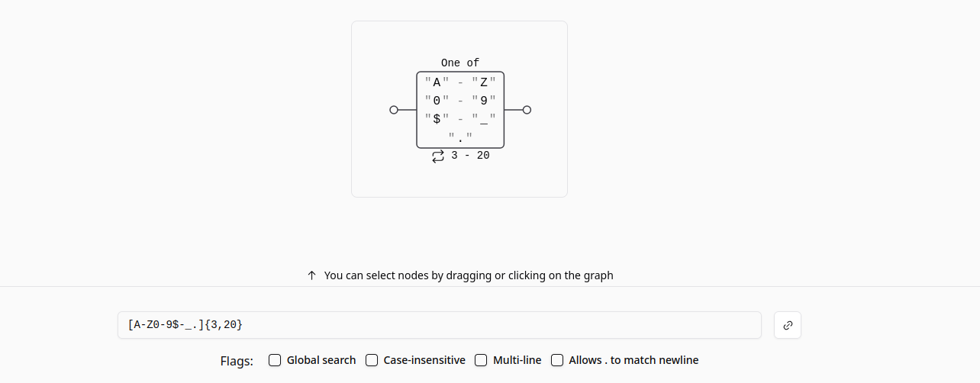This screenshot has width=980, height=383.
Task: Select the "0" - "9" digit range node
Action: tap(460, 100)
